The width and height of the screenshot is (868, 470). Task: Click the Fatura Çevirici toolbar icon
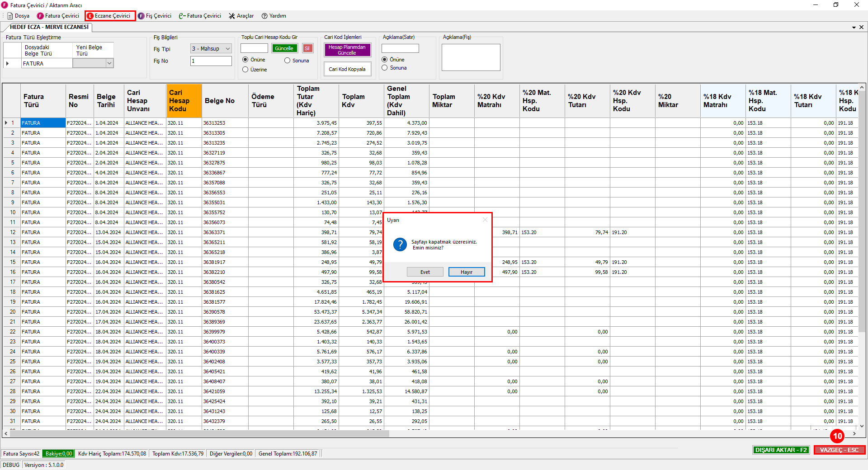pos(40,16)
